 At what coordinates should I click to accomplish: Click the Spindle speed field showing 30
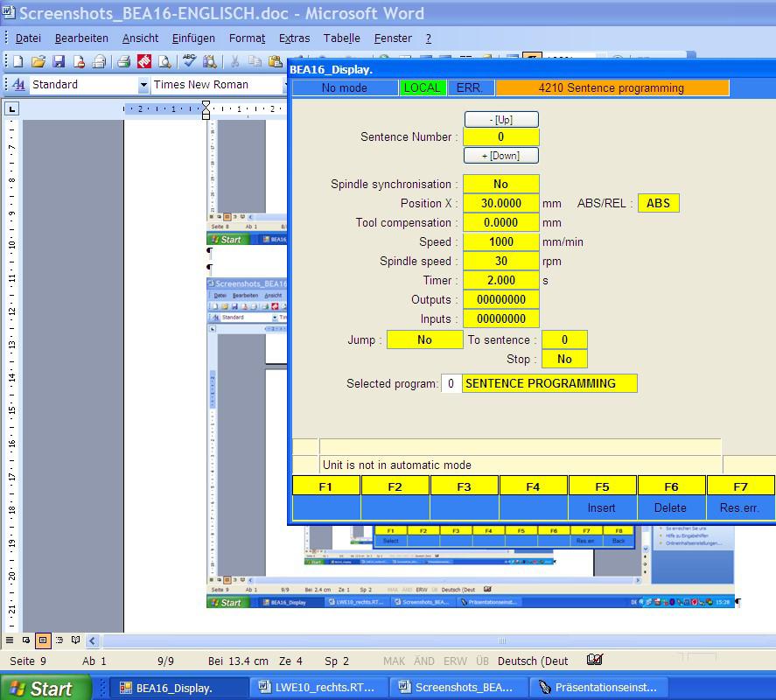tap(500, 262)
